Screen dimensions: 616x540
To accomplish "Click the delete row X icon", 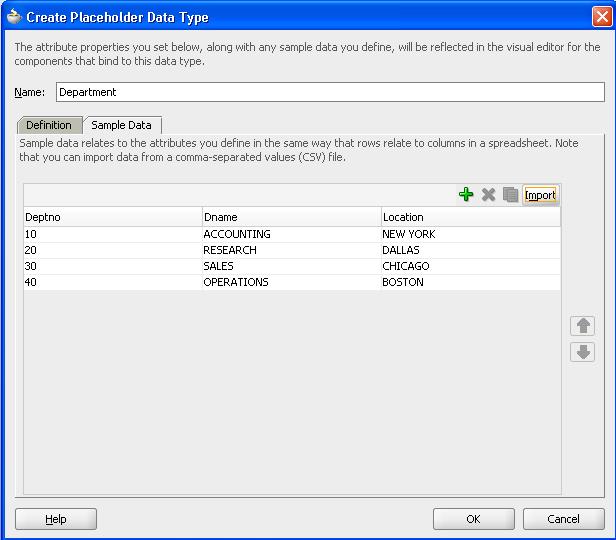I will tap(488, 195).
